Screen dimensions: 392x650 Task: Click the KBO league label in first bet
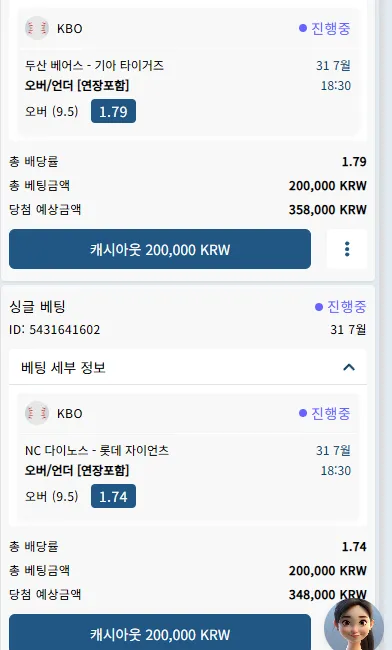coord(70,29)
